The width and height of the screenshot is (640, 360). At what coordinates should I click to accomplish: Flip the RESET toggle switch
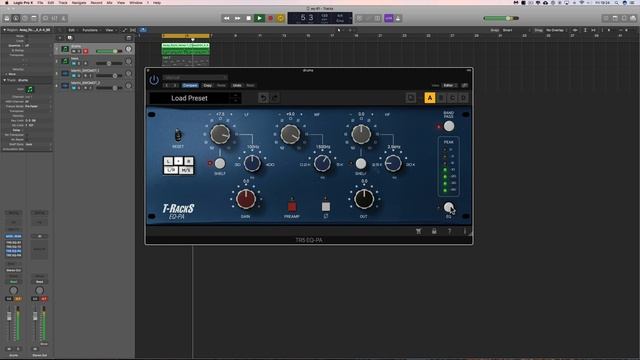(178, 135)
